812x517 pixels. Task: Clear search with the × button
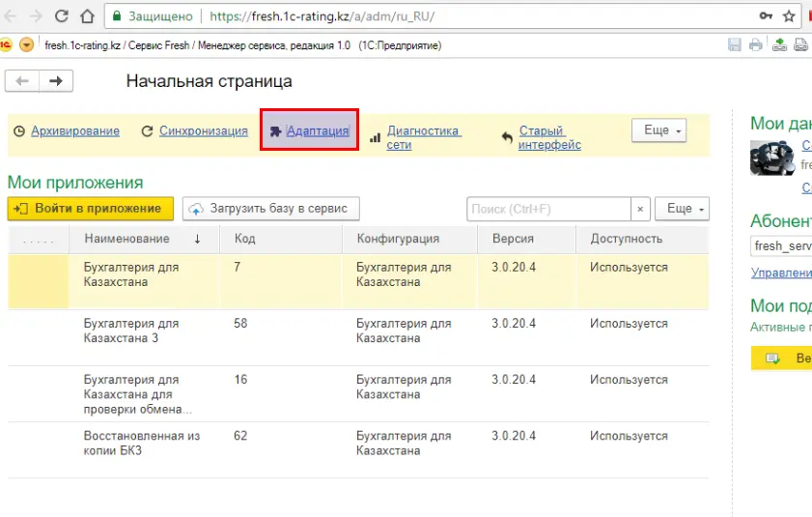point(640,209)
